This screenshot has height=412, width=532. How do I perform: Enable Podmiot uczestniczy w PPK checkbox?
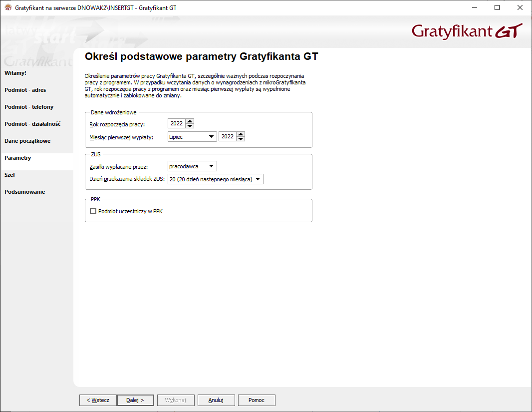pyautogui.click(x=93, y=211)
